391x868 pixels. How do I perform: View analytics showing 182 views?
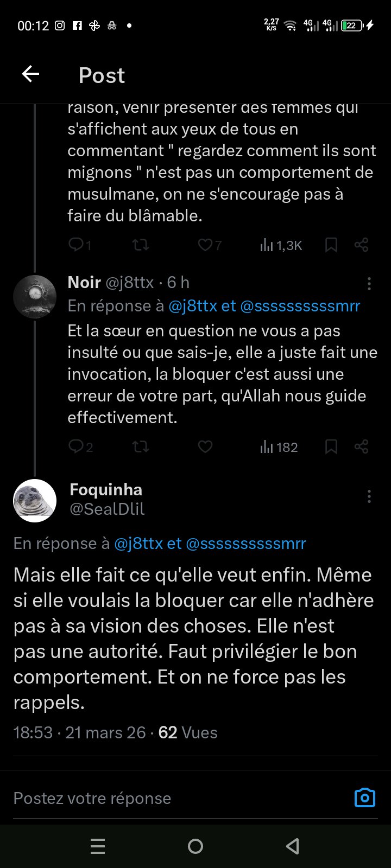[279, 447]
